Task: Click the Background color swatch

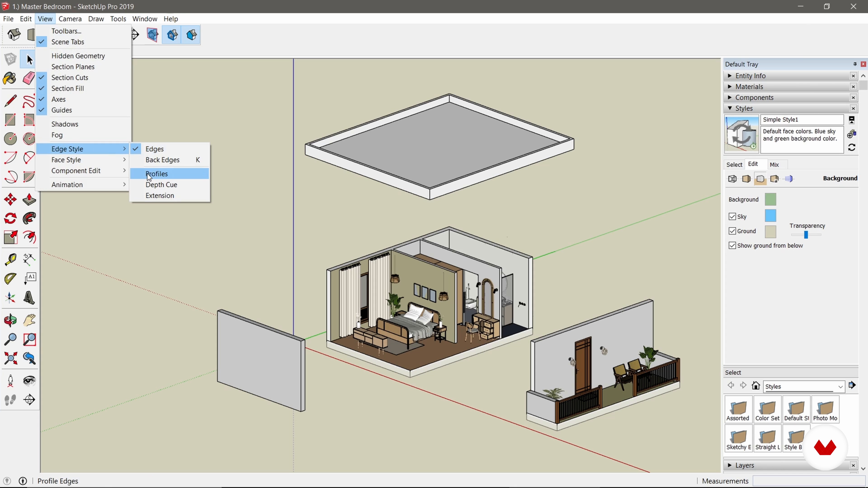Action: coord(770,199)
